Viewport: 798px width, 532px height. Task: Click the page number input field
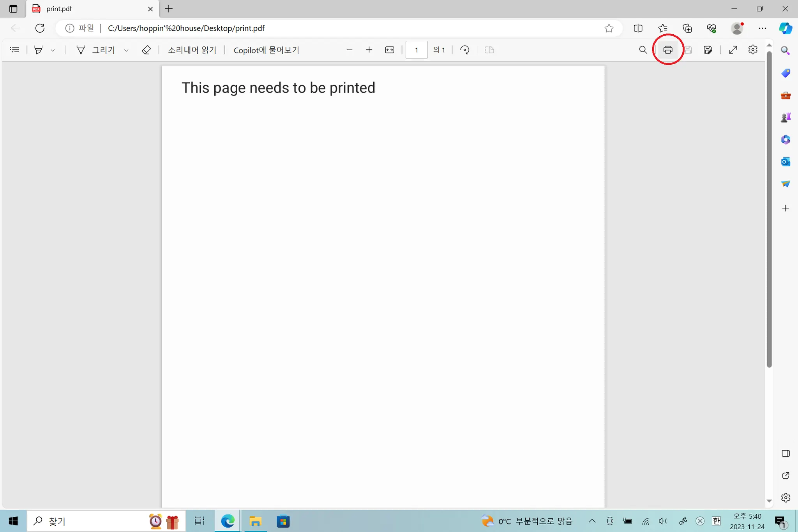(416, 50)
